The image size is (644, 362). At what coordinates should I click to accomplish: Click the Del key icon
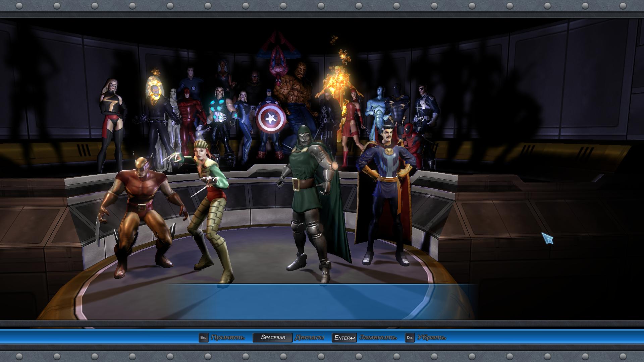click(410, 338)
